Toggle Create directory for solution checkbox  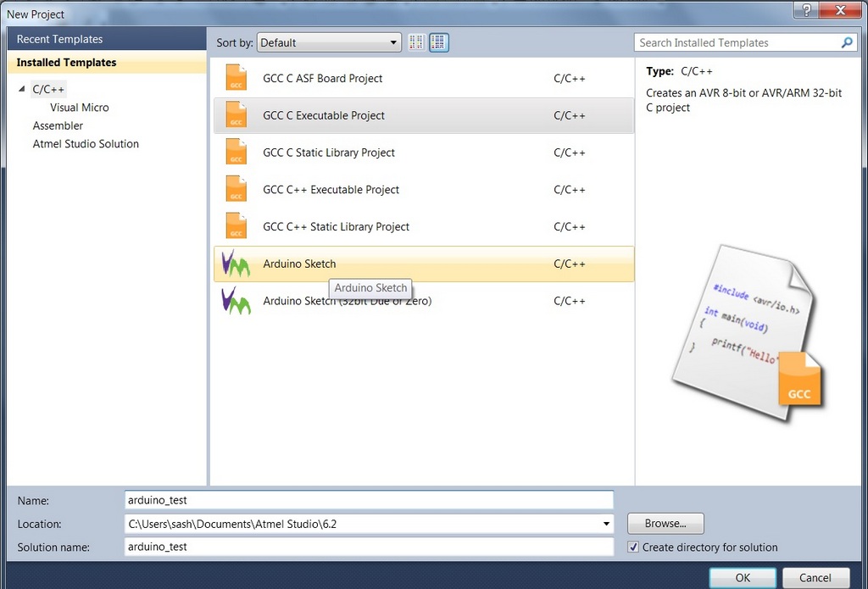633,547
